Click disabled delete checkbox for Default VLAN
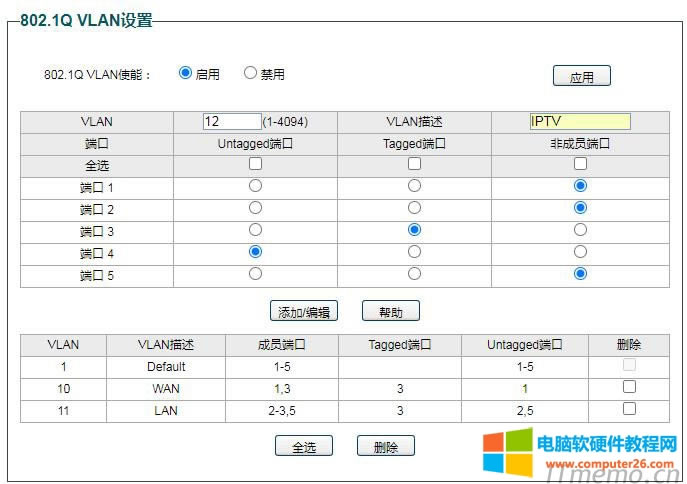Viewport: 687px width, 484px height. coord(629,365)
